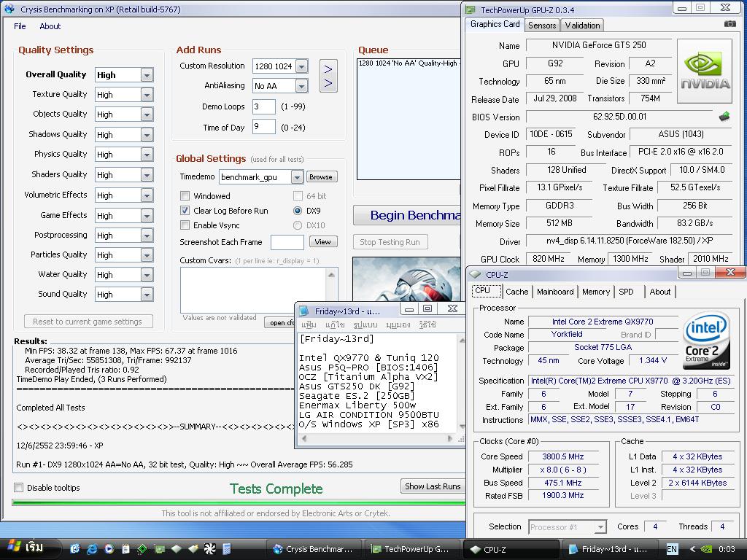Open the CPU-Z SPD tab
Image resolution: width=747 pixels, height=560 pixels.
pos(626,292)
